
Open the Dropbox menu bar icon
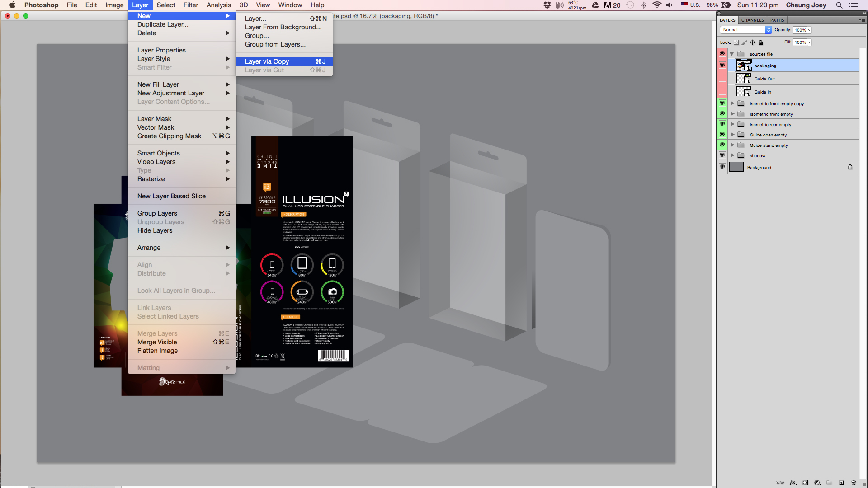tap(547, 5)
